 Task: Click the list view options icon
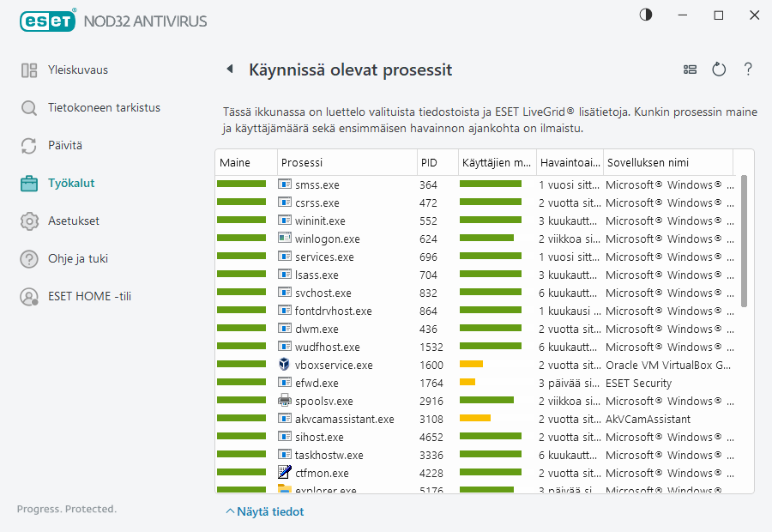[690, 70]
